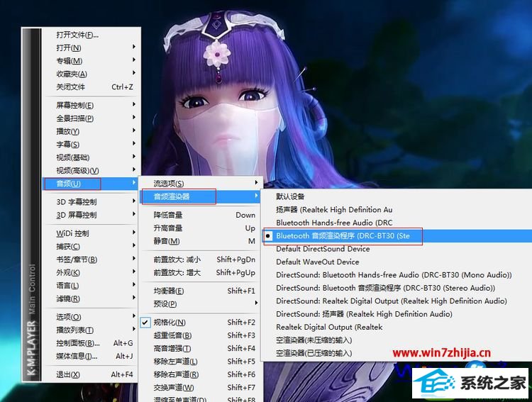Screen dimensions: 532x402
Task: Select 默认设备 audio renderer
Action: point(397,196)
